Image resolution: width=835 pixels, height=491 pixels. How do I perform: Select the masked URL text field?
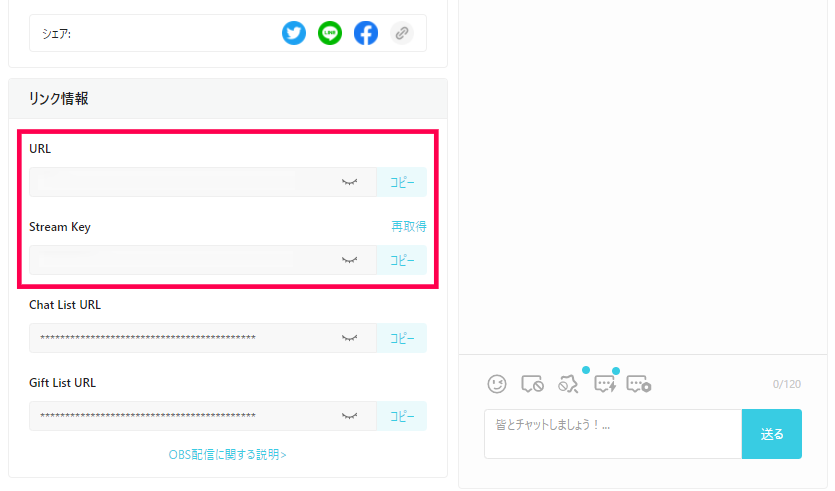coord(203,182)
